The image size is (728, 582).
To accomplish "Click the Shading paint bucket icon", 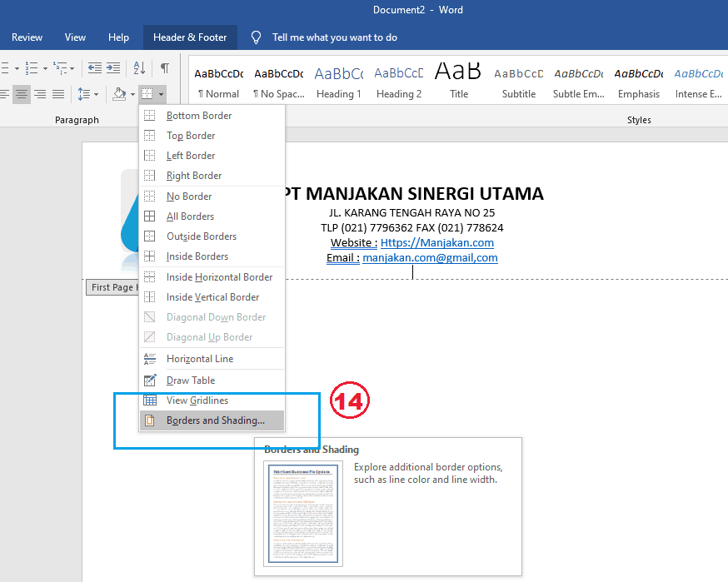I will (x=120, y=94).
